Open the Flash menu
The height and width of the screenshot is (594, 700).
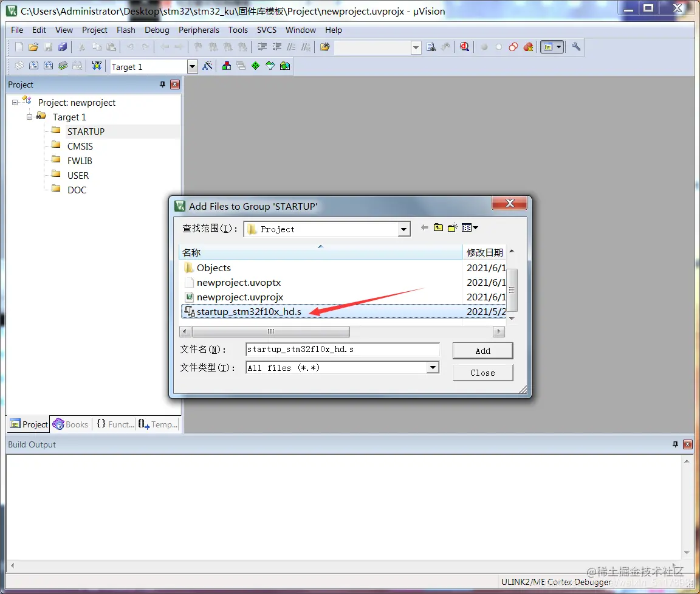tap(126, 30)
